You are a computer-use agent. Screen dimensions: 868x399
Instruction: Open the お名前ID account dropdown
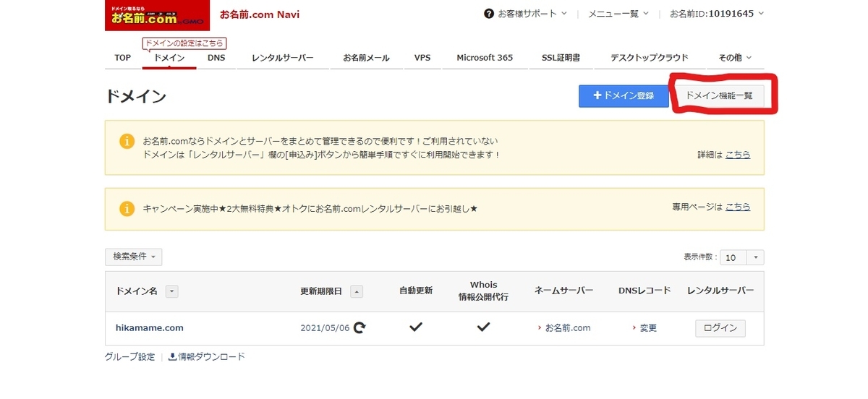point(717,14)
